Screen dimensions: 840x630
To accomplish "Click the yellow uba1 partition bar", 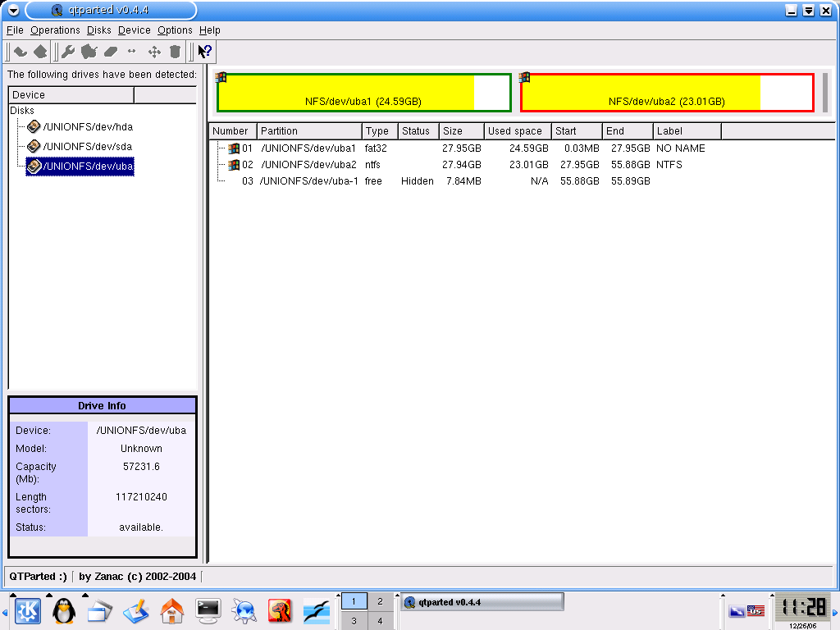I will point(363,93).
